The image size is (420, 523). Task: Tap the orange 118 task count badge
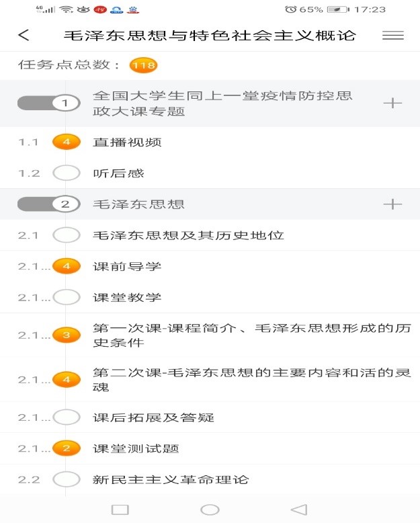coord(143,65)
